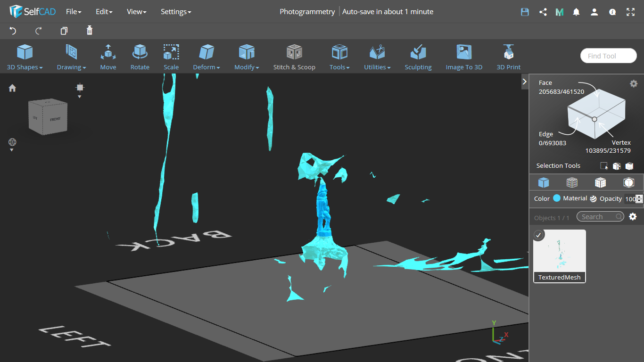Open Stitch & Scoop tool
This screenshot has width=644, height=362.
pyautogui.click(x=294, y=57)
